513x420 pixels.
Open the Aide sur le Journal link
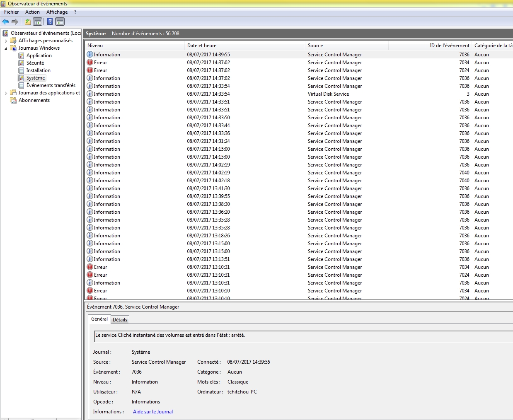[x=153, y=412]
